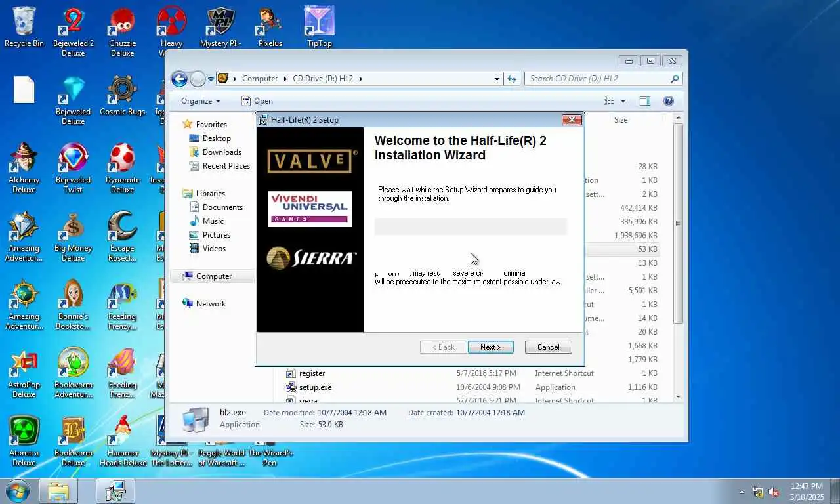Click the network tray icon

[758, 492]
